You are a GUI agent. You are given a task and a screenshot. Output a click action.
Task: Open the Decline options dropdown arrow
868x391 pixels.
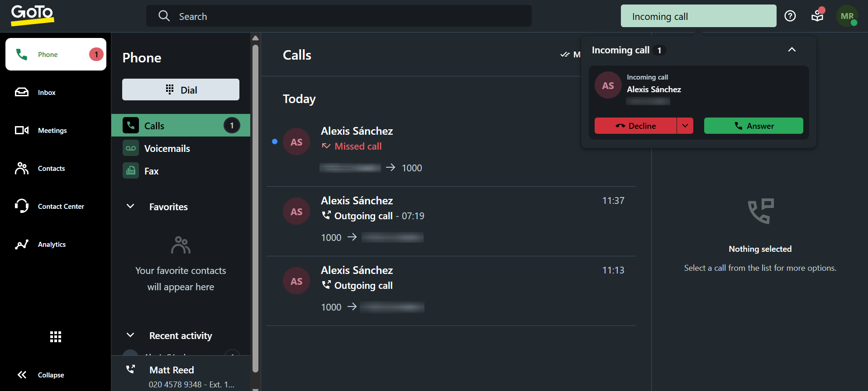pos(685,126)
